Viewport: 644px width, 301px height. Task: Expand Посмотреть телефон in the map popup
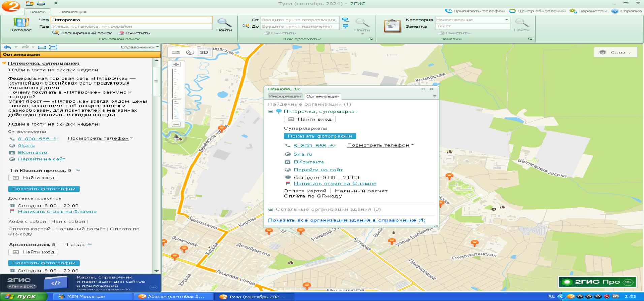tap(380, 145)
